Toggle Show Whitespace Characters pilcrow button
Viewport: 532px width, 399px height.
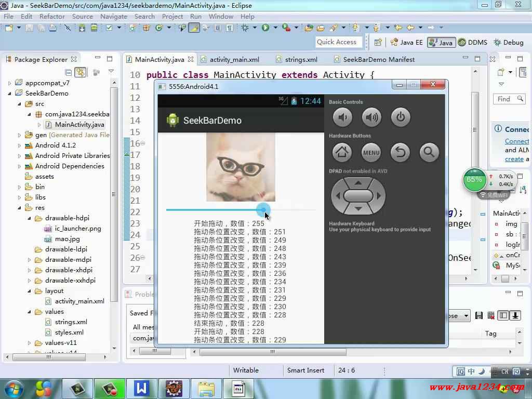pyautogui.click(x=229, y=28)
